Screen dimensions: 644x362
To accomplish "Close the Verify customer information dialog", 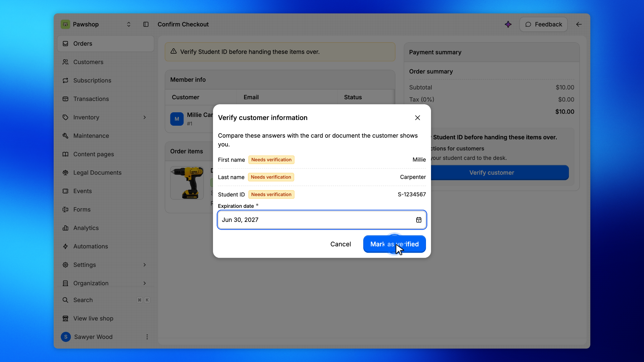I will point(417,118).
